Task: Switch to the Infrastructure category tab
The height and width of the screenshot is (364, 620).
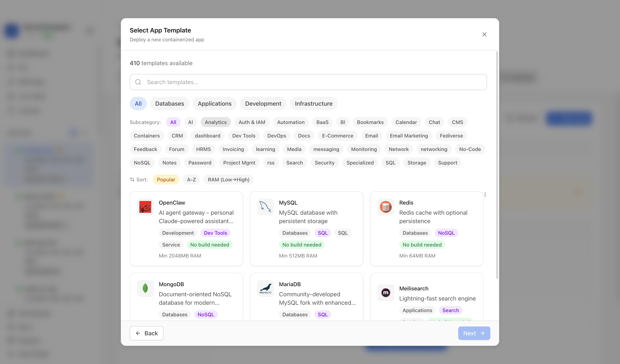Action: point(314,104)
